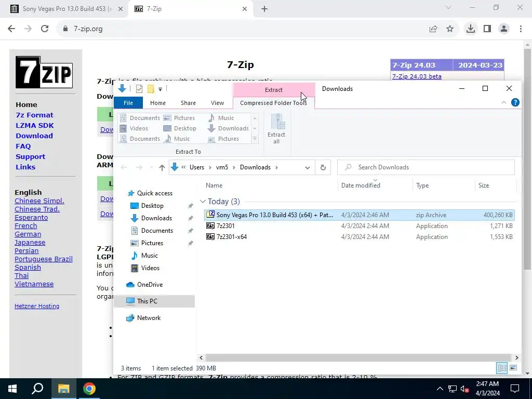Switch to the Home ribbon tab

click(x=158, y=103)
